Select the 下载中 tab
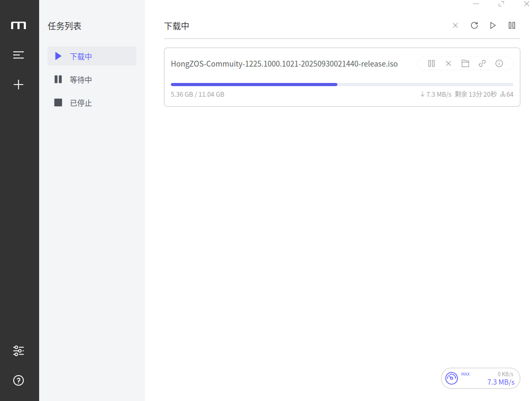Image resolution: width=532 pixels, height=401 pixels. tap(92, 56)
